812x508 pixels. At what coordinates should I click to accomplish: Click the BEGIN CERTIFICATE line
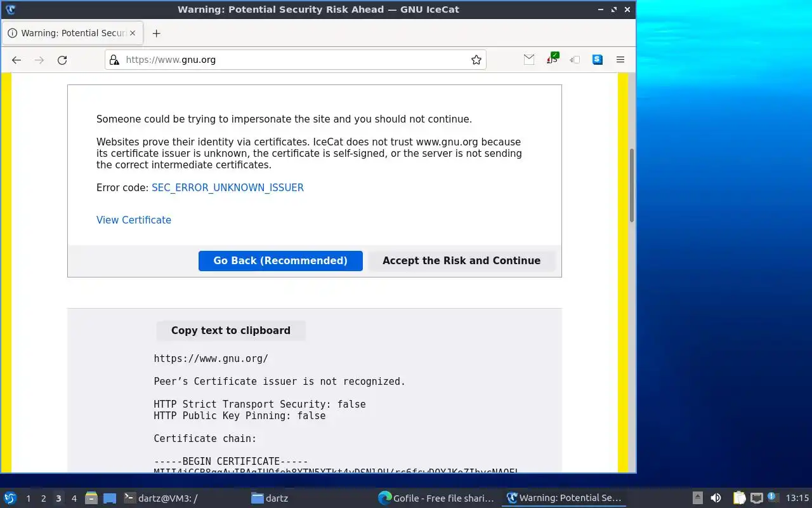pyautogui.click(x=231, y=462)
